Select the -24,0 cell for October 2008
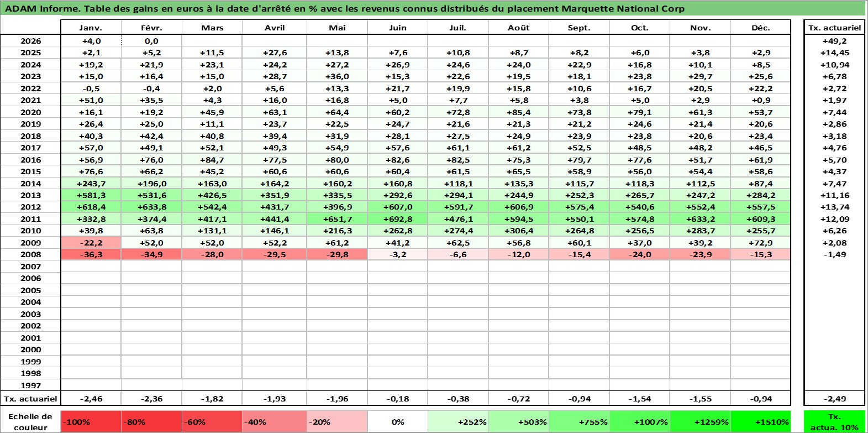This screenshot has width=868, height=433. pos(640,254)
